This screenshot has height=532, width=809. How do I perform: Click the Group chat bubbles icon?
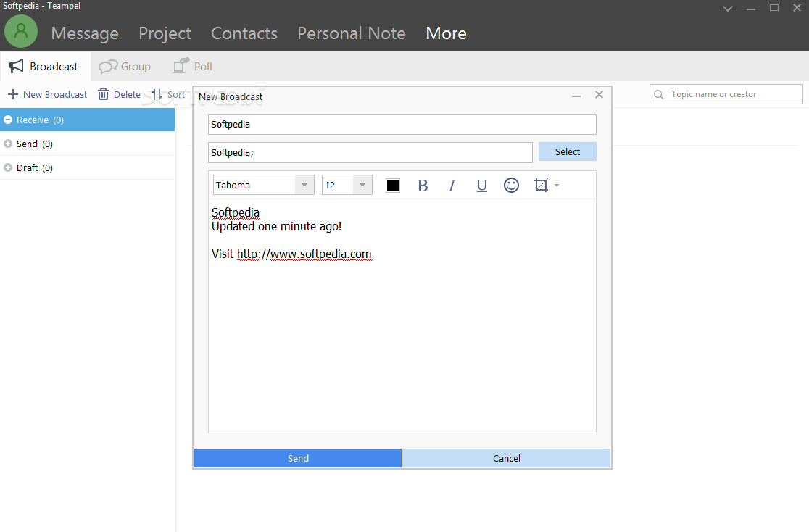(x=108, y=67)
